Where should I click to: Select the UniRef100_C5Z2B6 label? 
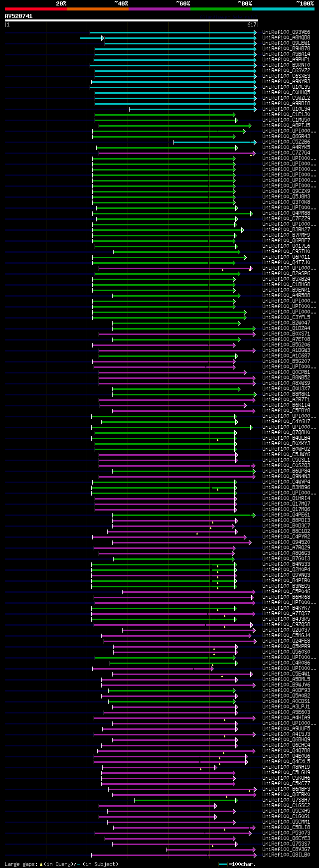coord(286,142)
